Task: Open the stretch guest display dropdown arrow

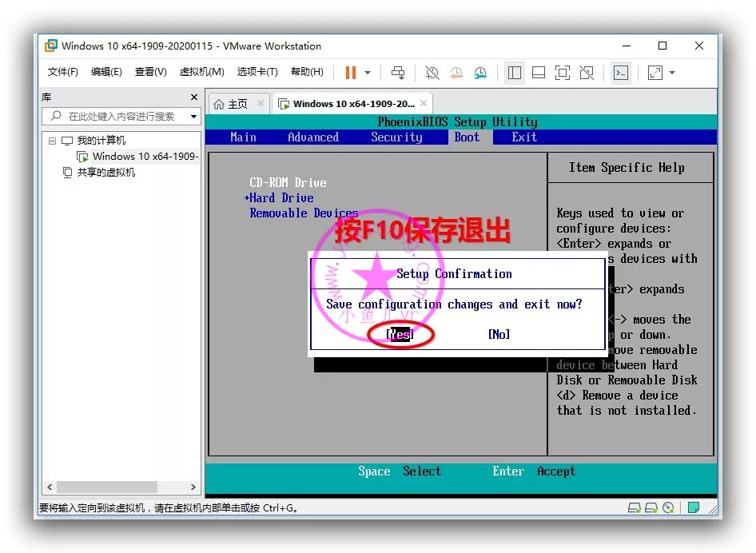Action: [x=672, y=73]
